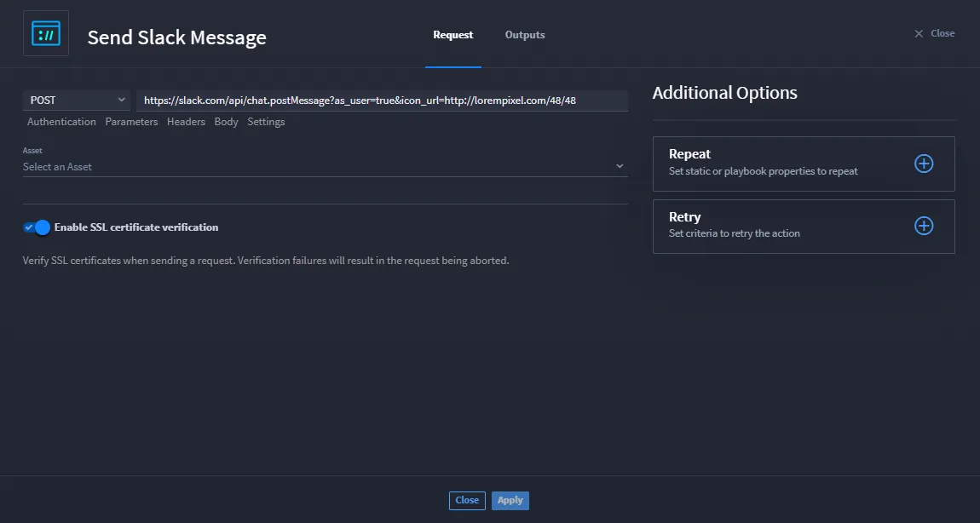Switch to the Request tab
Screen dimensions: 980x523
coord(453,35)
